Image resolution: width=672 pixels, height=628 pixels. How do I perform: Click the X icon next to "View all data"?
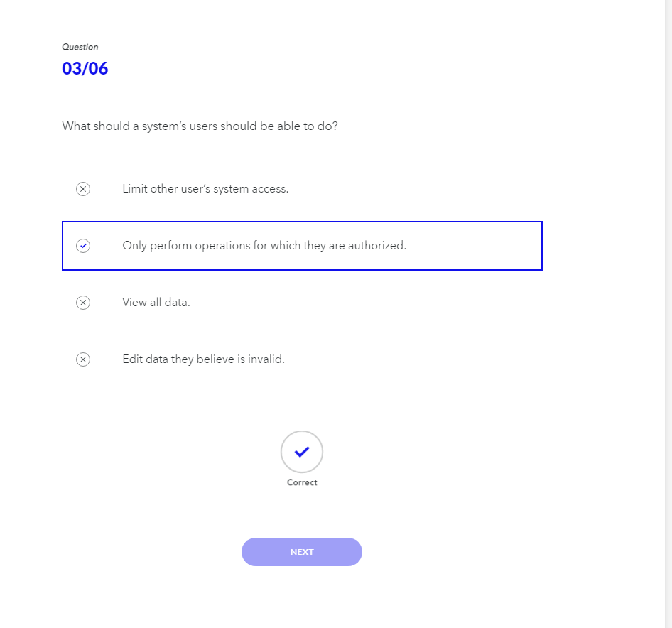pyautogui.click(x=83, y=303)
